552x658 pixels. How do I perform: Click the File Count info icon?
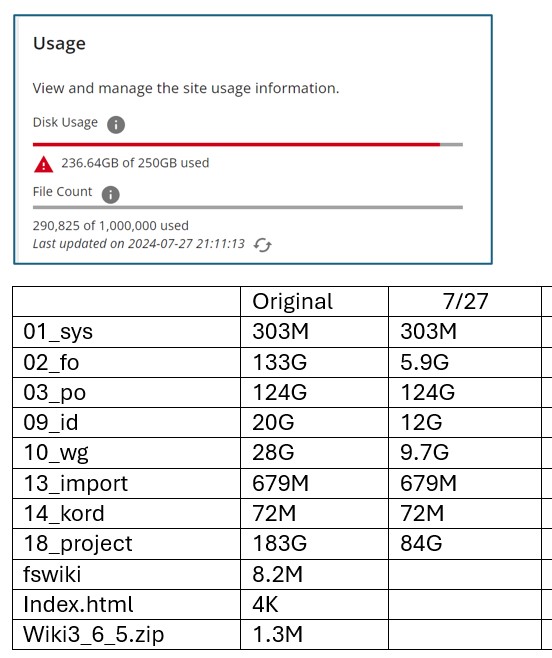click(x=110, y=195)
